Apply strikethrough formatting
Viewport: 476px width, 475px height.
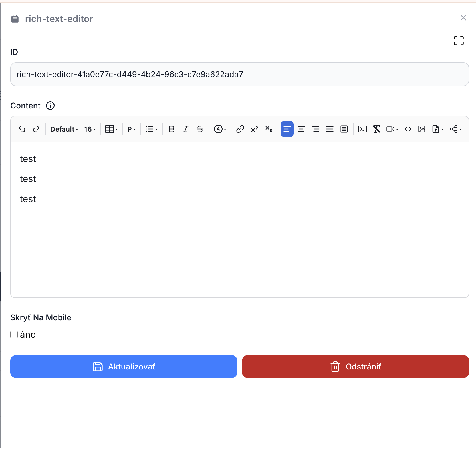pos(200,129)
